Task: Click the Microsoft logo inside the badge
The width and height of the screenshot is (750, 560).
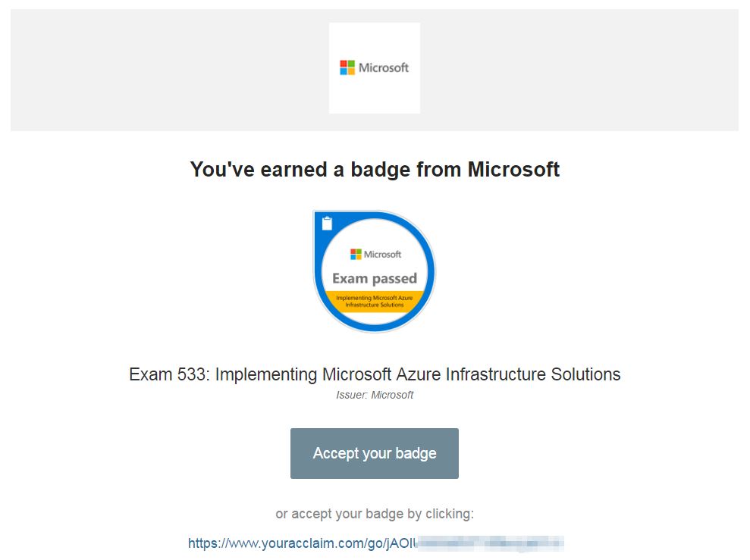Action: pos(375,254)
